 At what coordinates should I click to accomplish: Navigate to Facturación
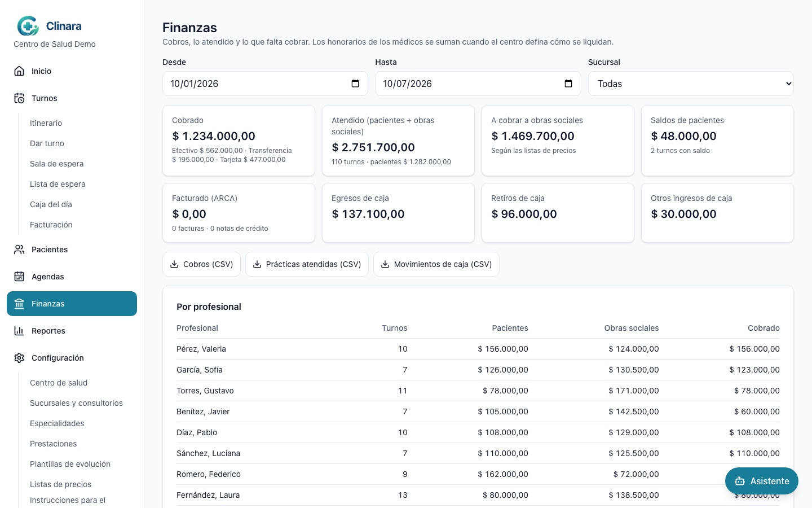(x=51, y=225)
